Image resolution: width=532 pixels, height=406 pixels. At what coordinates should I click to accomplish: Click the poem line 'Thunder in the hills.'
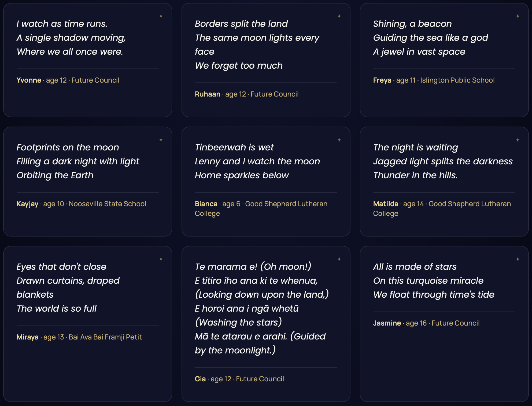[415, 175]
